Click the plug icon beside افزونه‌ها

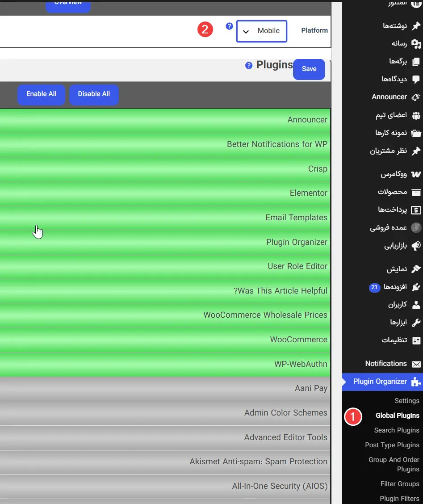coord(416,287)
